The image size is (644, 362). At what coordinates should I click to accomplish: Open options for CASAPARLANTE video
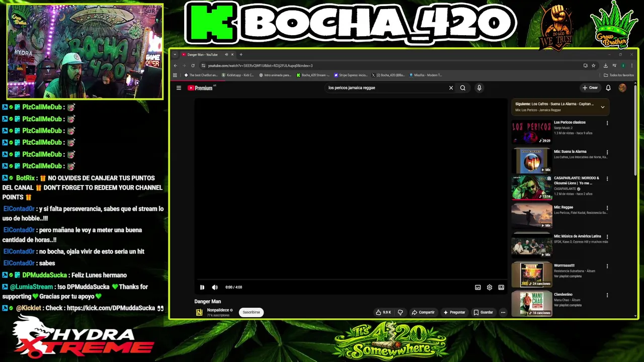pos(607,178)
